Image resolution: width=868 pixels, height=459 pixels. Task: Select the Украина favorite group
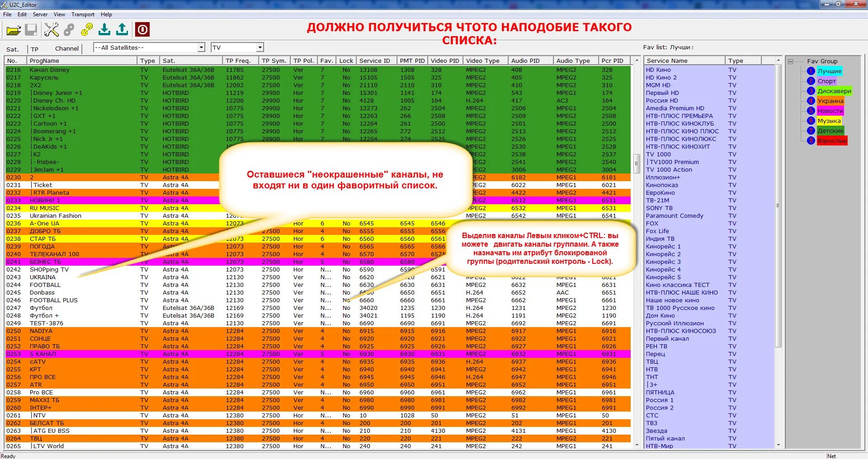point(830,101)
